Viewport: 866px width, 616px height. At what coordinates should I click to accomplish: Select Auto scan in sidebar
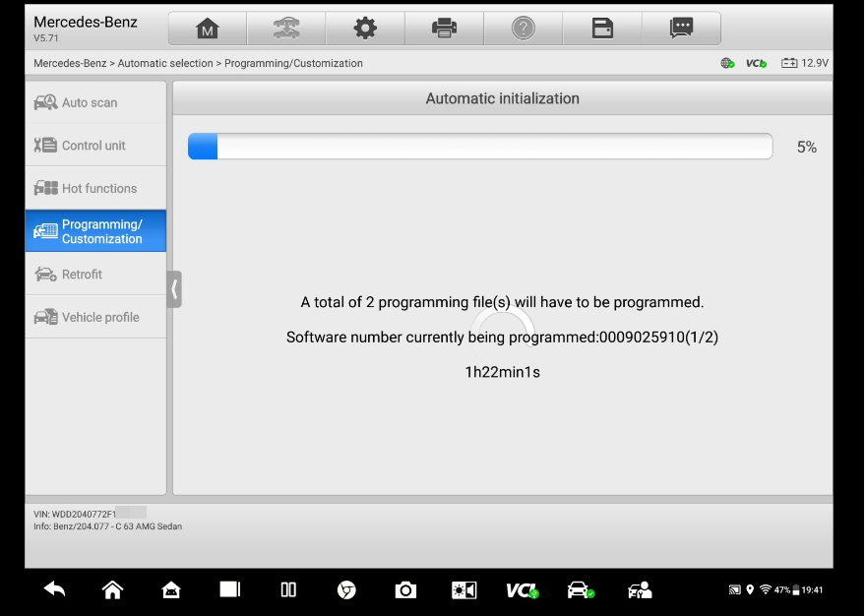click(95, 102)
